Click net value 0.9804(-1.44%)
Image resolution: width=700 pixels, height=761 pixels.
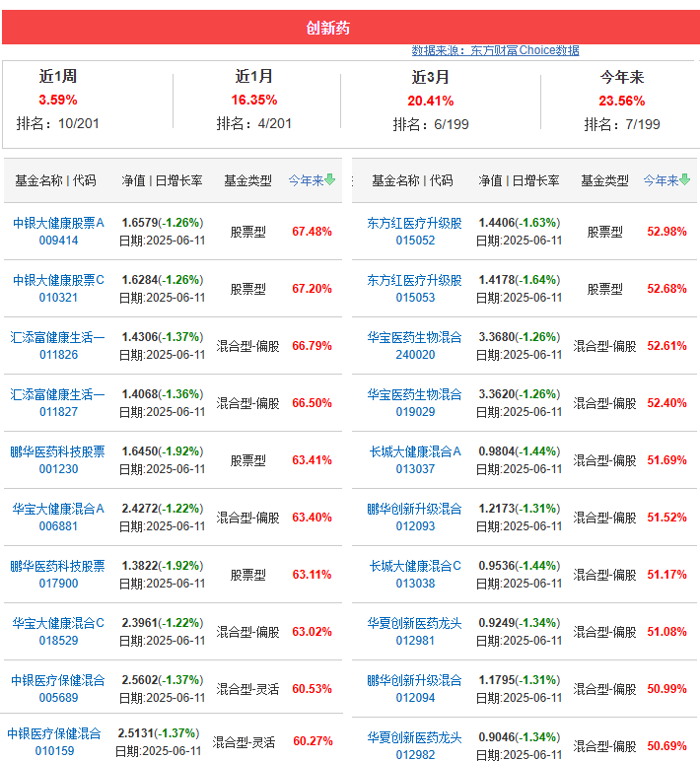point(519,451)
